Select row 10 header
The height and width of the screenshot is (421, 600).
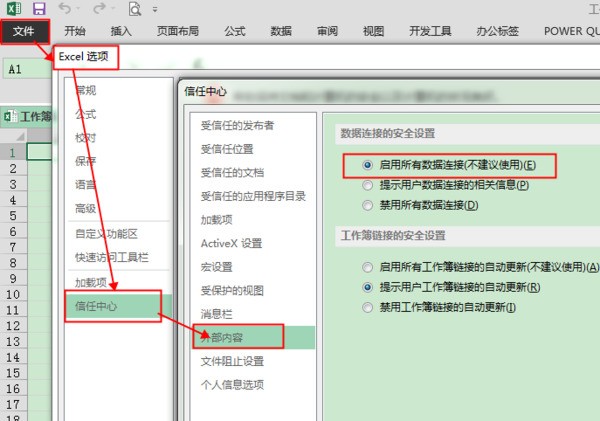[13, 294]
